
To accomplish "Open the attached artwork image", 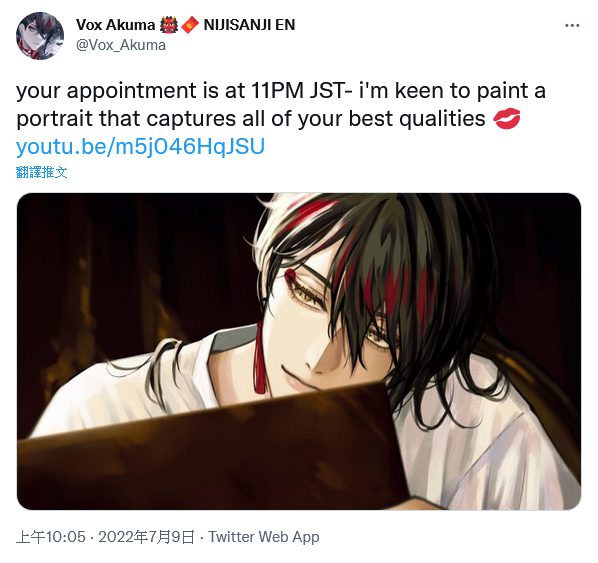I will coord(299,351).
